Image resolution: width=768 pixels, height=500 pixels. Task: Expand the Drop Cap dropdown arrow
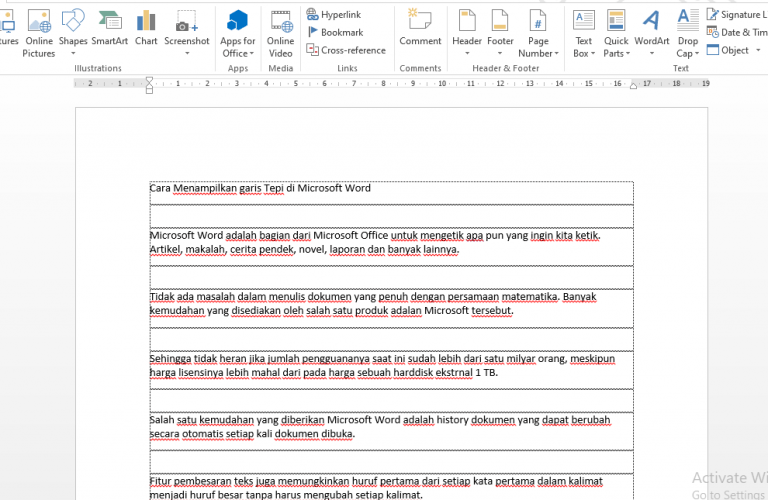coord(697,53)
